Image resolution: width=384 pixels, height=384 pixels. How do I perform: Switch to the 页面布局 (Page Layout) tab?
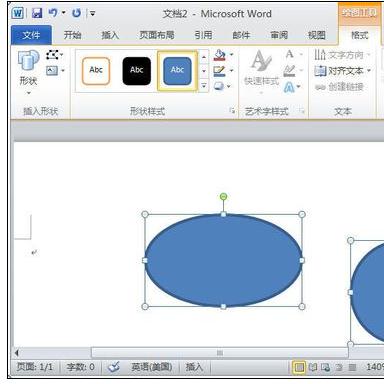coord(157,35)
